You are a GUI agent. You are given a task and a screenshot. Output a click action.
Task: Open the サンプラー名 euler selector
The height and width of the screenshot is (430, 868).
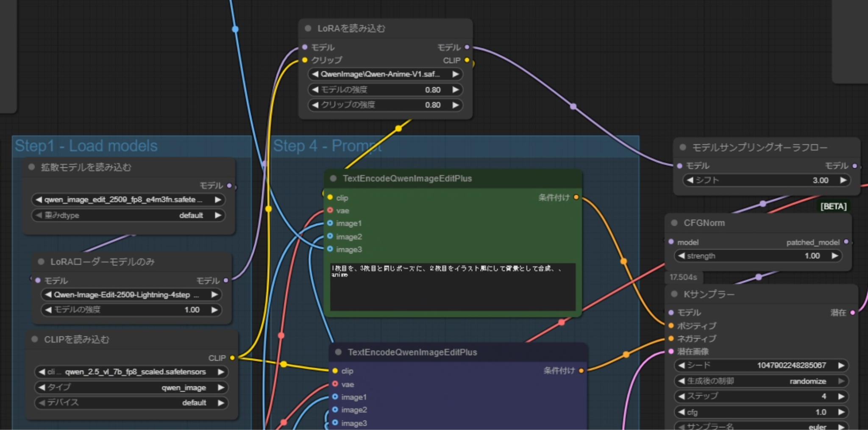pos(761,426)
